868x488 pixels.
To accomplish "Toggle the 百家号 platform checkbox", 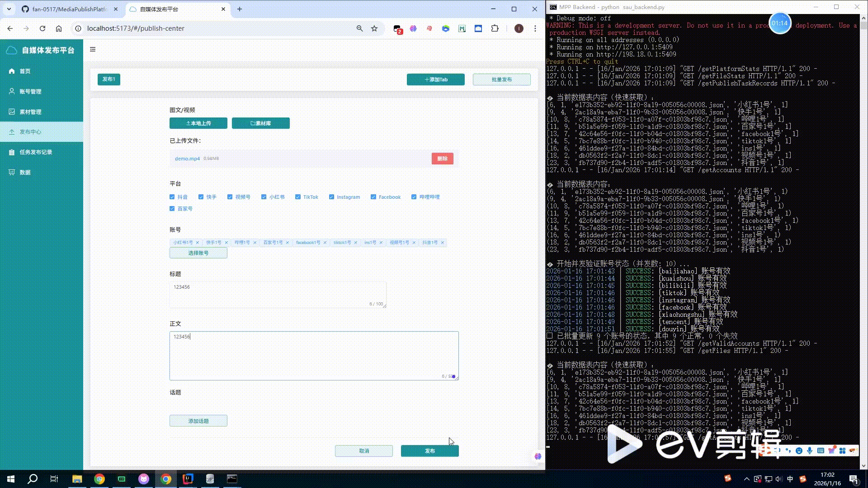I will click(x=172, y=209).
